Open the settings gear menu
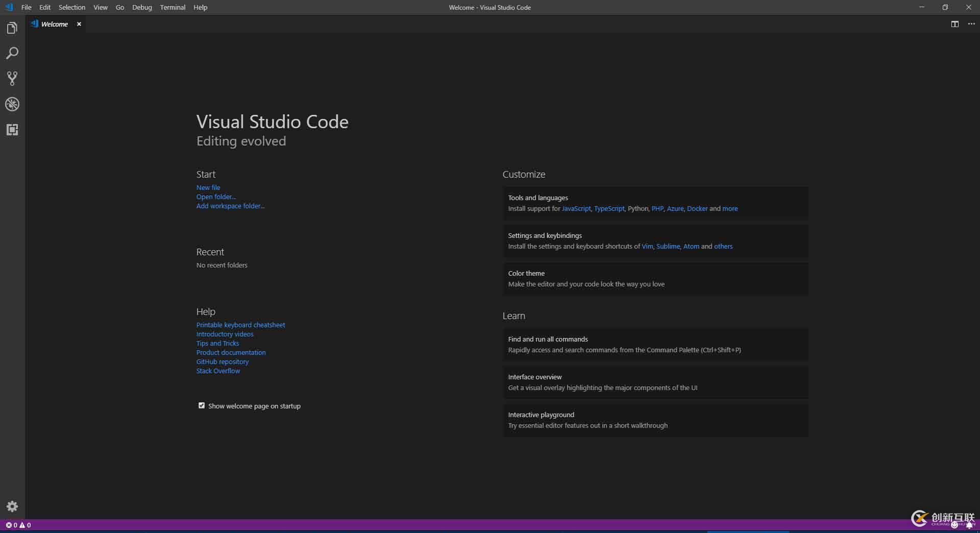The image size is (980, 533). (12, 506)
